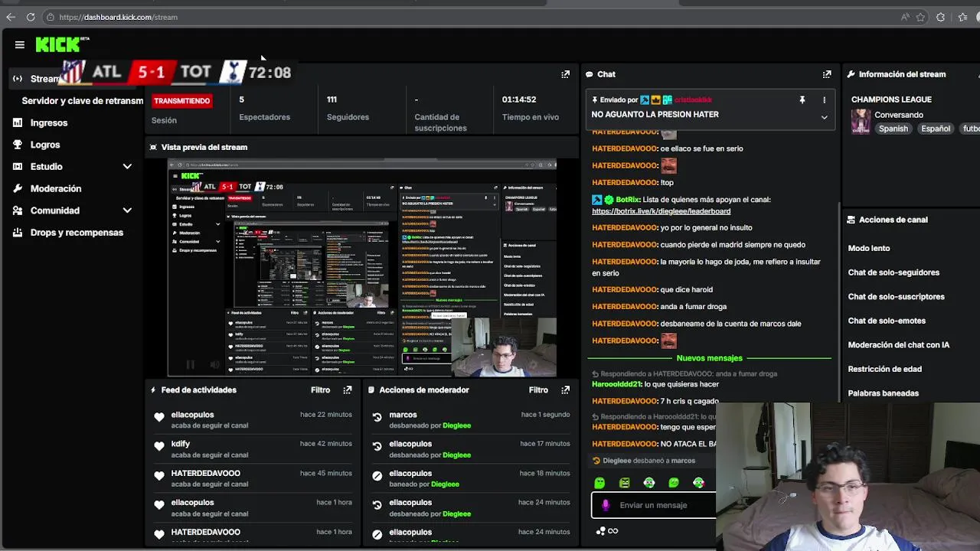
Task: Go to Ingresos page
Action: [x=49, y=122]
